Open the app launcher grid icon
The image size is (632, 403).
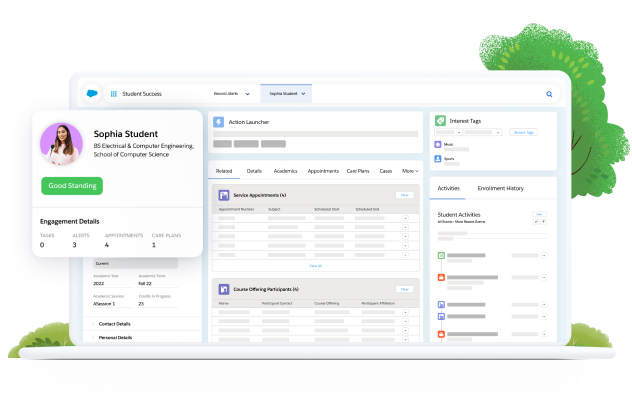[114, 94]
